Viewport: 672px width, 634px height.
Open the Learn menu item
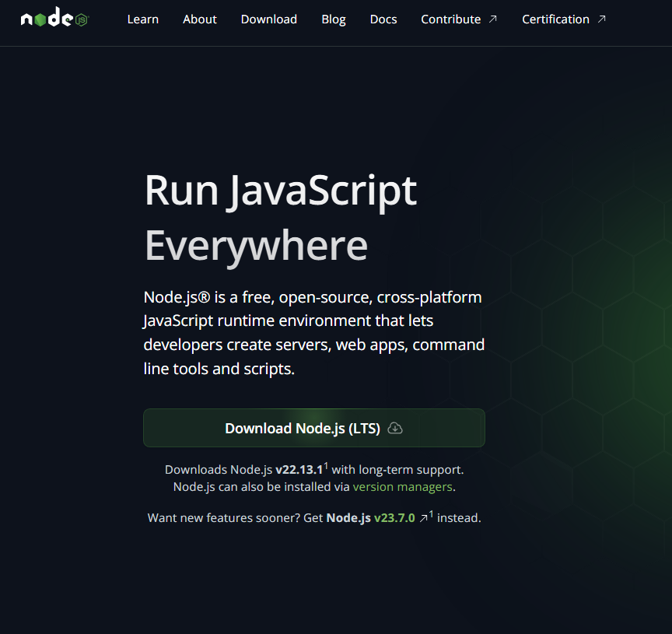pyautogui.click(x=142, y=19)
